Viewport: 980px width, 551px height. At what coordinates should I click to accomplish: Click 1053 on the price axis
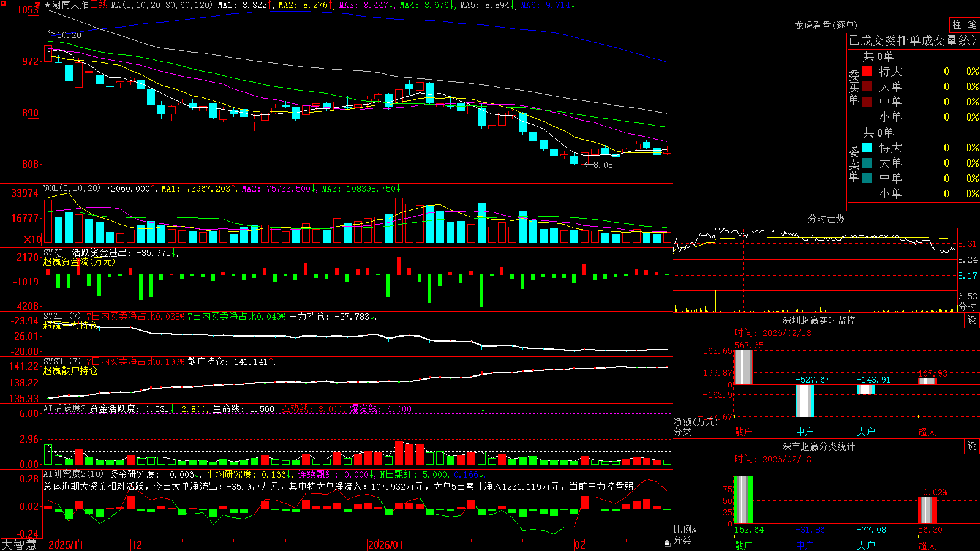pyautogui.click(x=28, y=10)
